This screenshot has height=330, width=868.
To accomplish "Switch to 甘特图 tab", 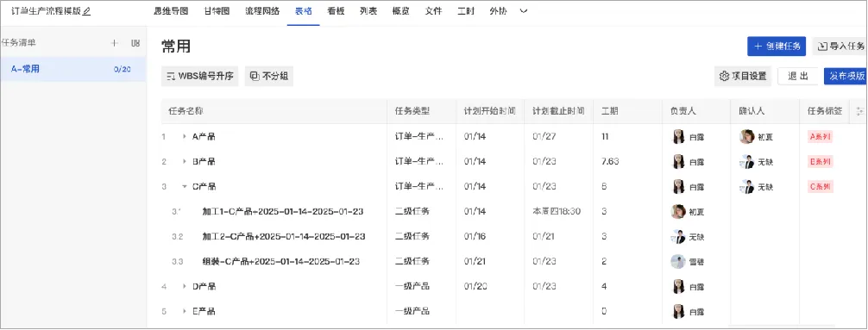I will [x=217, y=11].
